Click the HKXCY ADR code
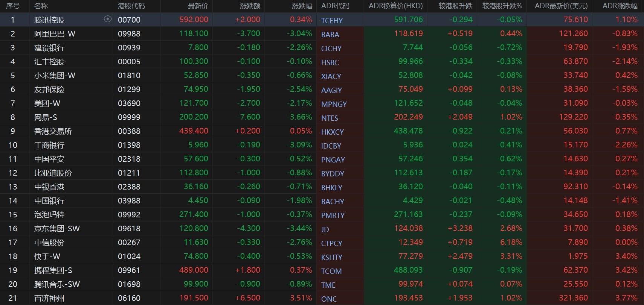 [333, 132]
